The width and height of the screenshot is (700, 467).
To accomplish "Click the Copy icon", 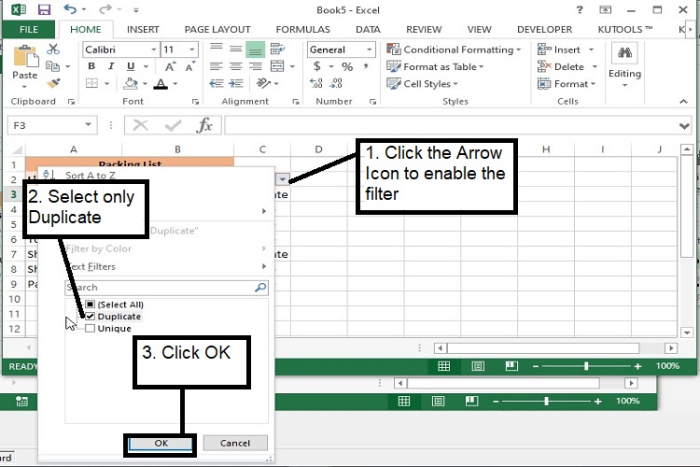I will [53, 66].
